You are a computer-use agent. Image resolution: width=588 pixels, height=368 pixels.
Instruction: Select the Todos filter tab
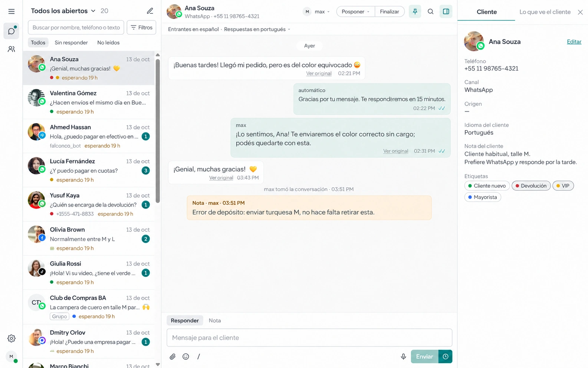pyautogui.click(x=38, y=43)
